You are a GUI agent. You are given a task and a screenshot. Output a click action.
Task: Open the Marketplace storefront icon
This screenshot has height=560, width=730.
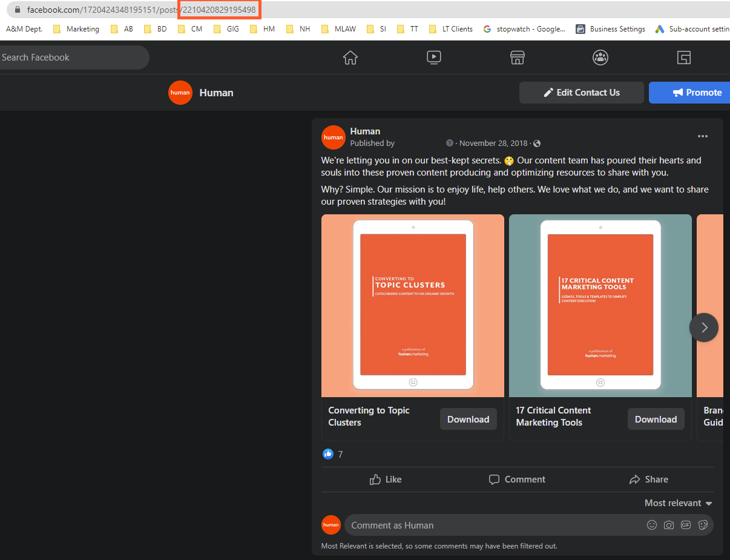click(x=517, y=58)
